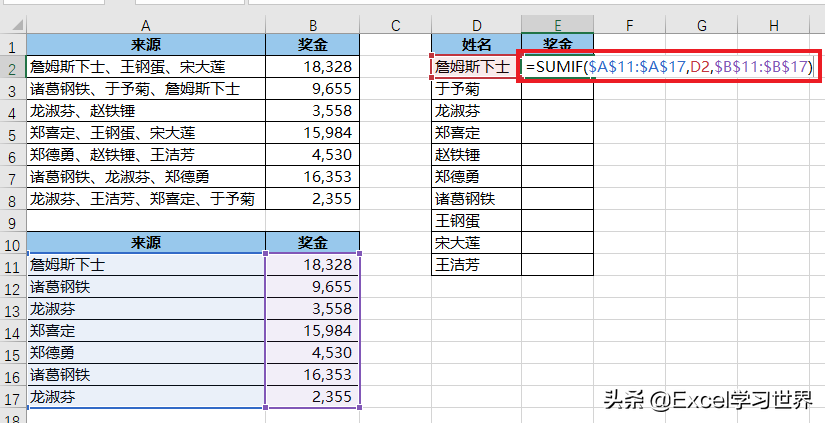Select column G header
This screenshot has height=423, width=825.
pyautogui.click(x=701, y=25)
